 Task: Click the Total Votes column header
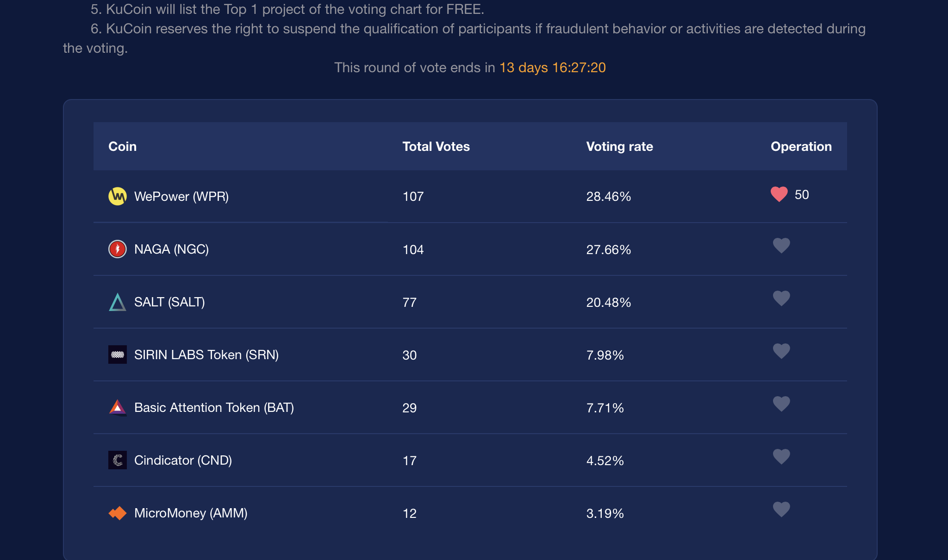[x=436, y=146]
